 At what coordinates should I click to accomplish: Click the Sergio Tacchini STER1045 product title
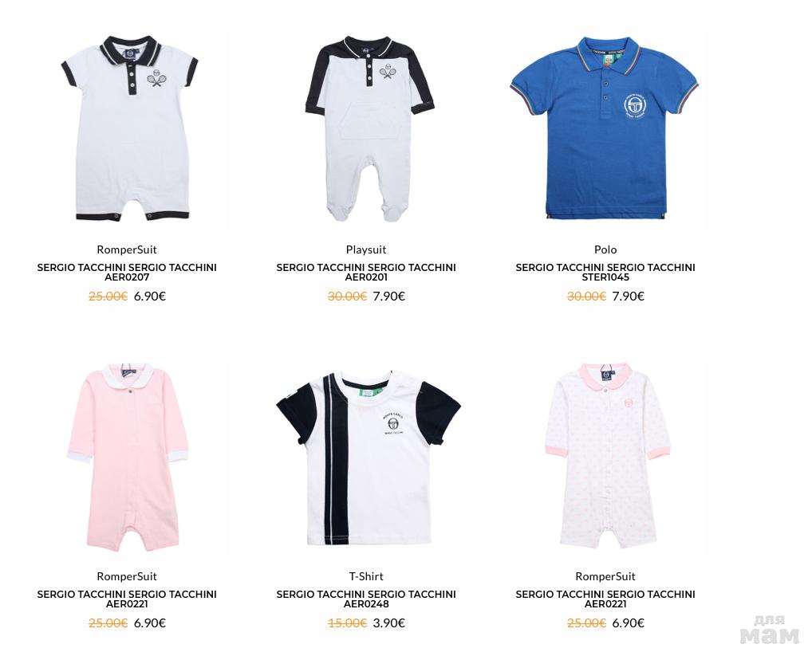(x=605, y=272)
